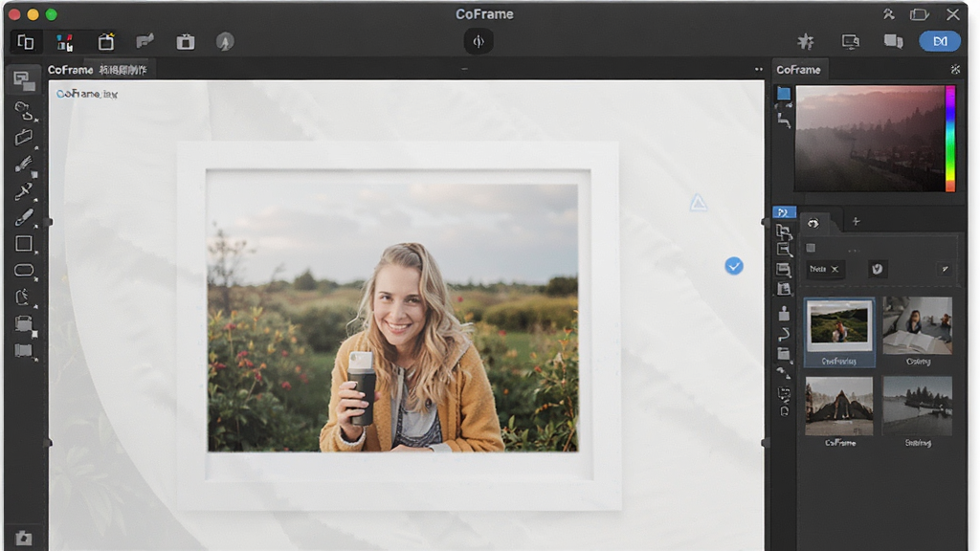
Task: Click the round compass-arrow icon in top toolbar
Action: point(225,42)
